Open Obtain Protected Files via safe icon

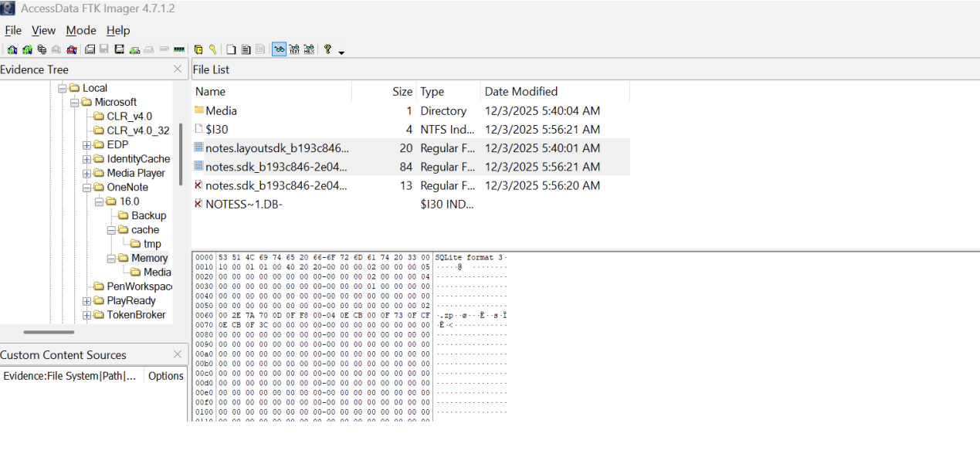point(199,49)
